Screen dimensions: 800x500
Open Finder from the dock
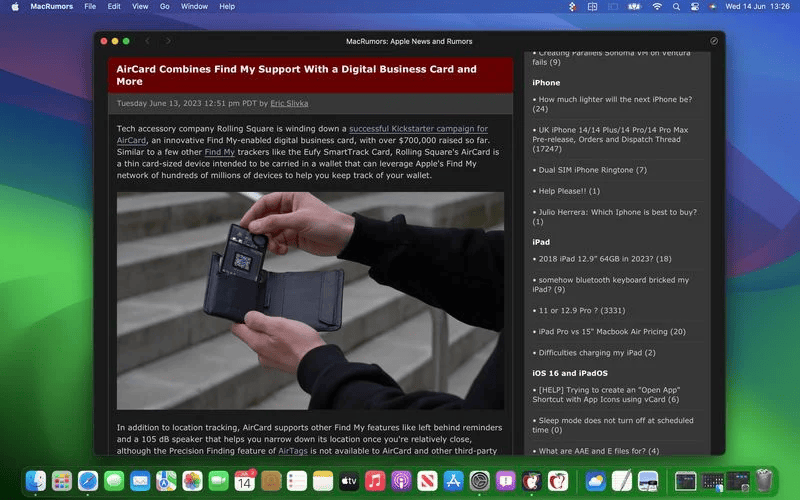click(x=36, y=481)
